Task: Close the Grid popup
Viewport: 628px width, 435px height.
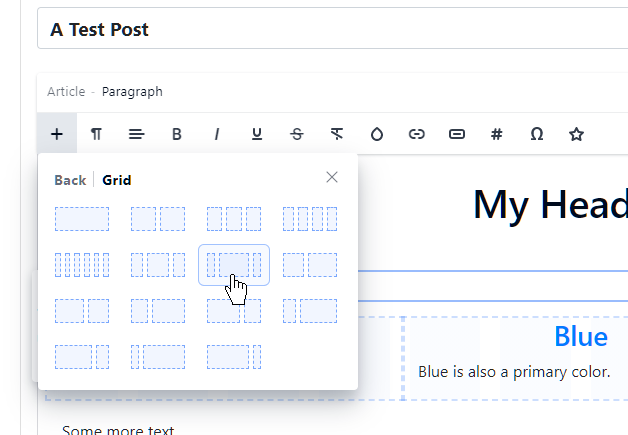Action: pyautogui.click(x=332, y=177)
